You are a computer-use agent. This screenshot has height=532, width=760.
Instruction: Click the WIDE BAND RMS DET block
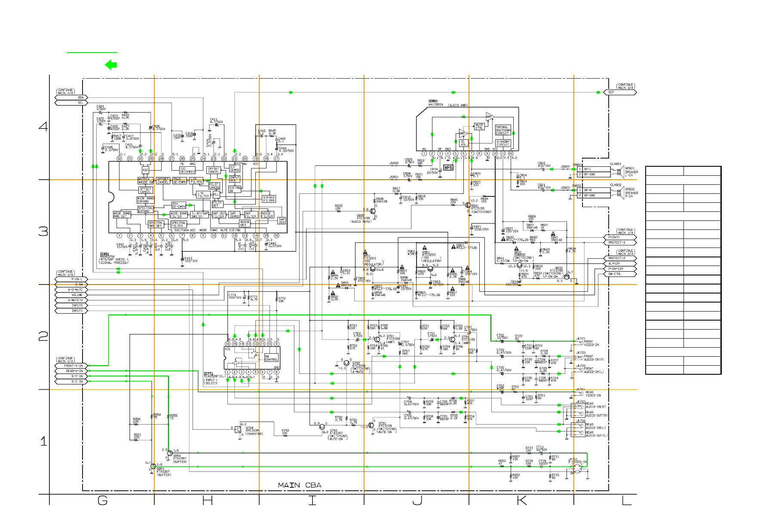122,214
